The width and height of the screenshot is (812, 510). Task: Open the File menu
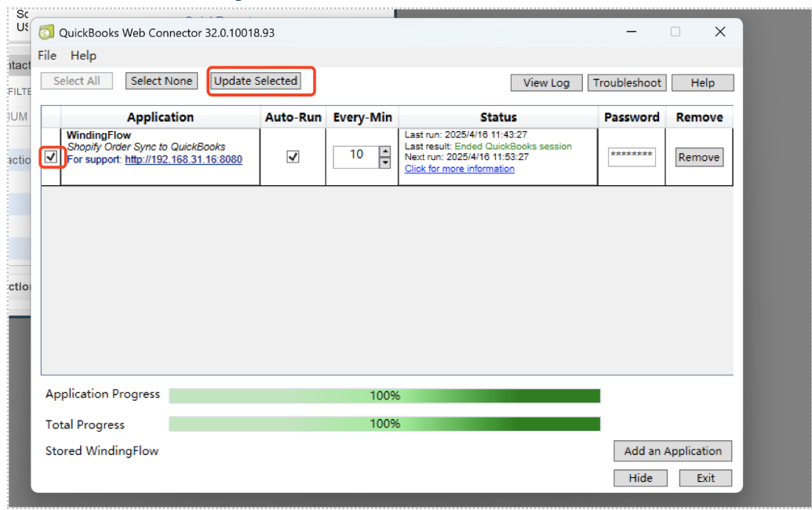[x=47, y=56]
